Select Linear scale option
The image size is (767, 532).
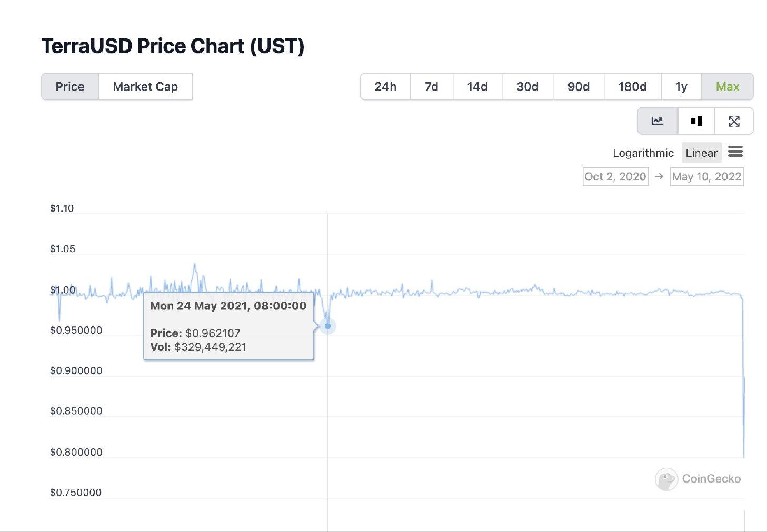click(x=701, y=153)
